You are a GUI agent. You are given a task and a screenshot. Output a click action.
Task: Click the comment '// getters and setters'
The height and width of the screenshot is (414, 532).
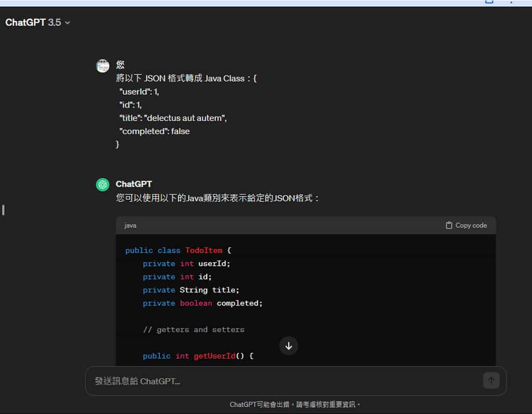[x=193, y=330]
